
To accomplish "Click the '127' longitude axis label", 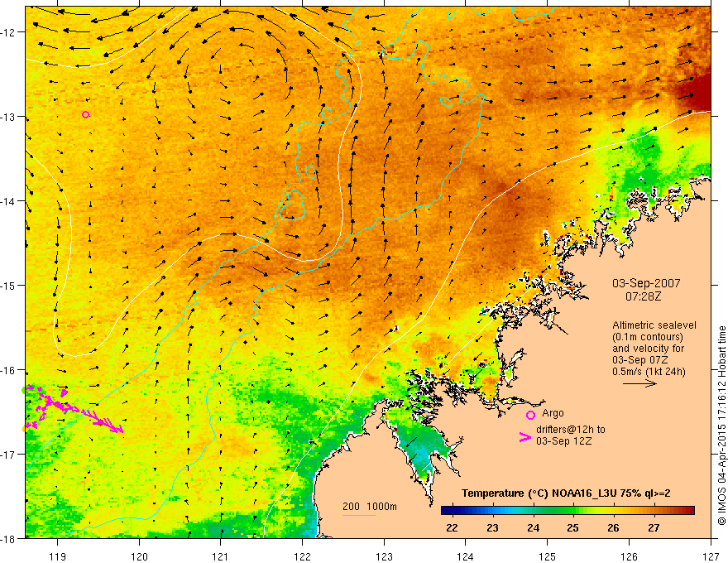I will click(711, 556).
